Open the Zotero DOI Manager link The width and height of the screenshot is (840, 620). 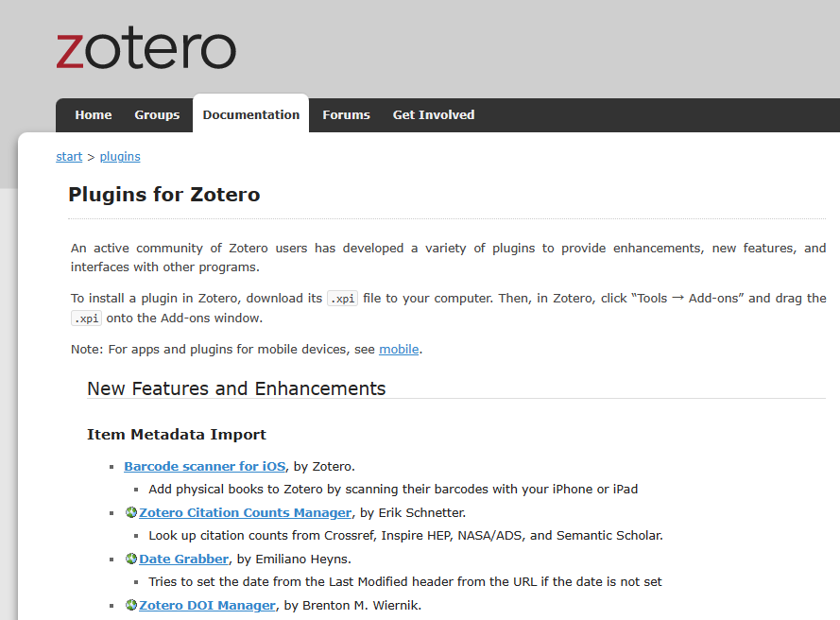point(207,605)
